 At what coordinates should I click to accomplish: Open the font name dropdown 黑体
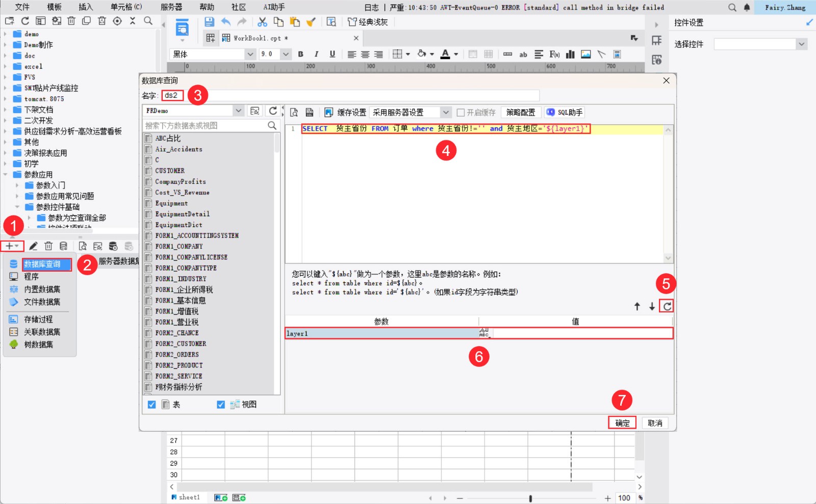click(250, 54)
